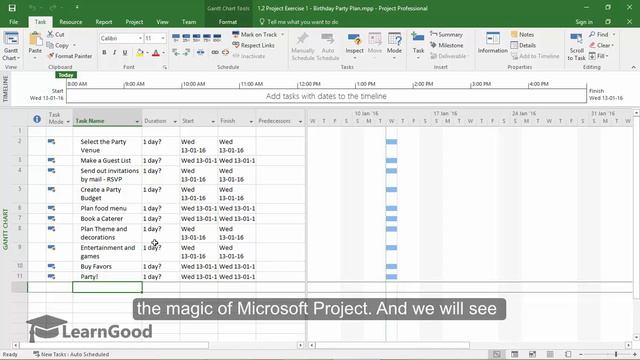Toggle Italic formatting
The width and height of the screenshot is (640, 360).
coord(114,53)
